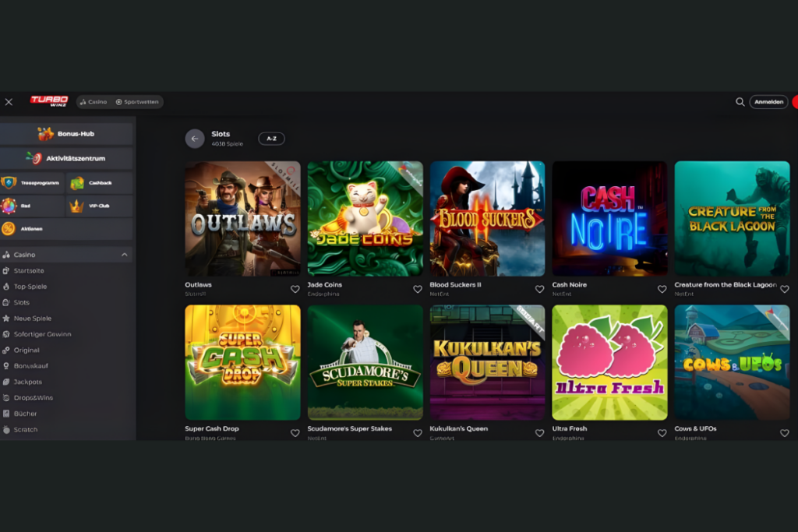Favorite the Outlaws game
Screen dimensions: 798x532
tap(295, 289)
